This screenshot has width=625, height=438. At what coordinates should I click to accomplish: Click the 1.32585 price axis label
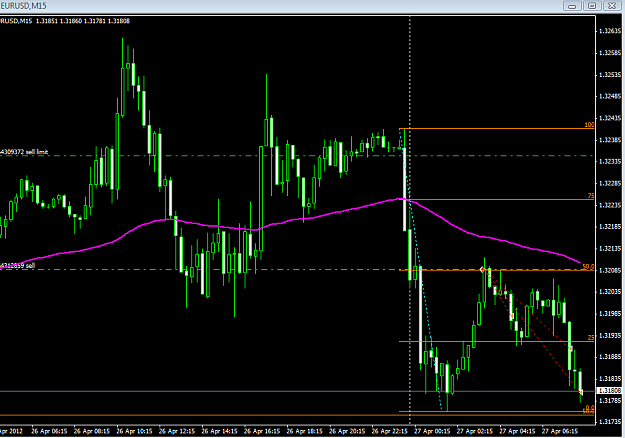click(x=610, y=53)
